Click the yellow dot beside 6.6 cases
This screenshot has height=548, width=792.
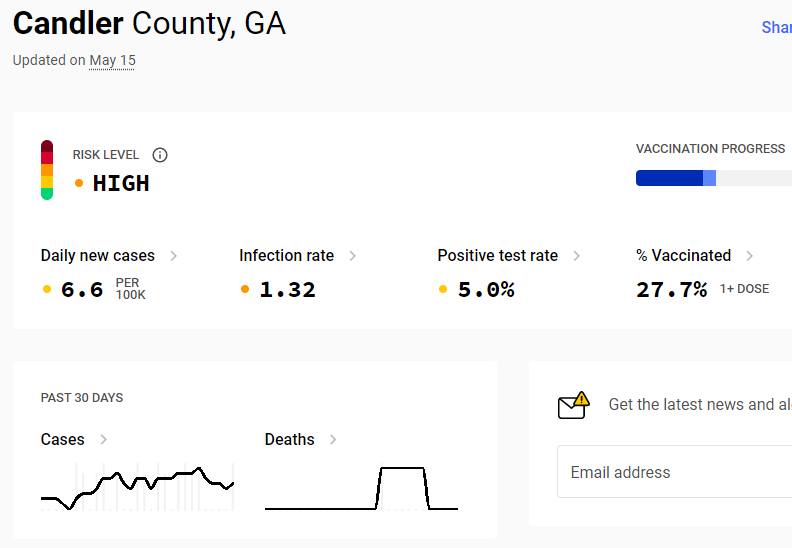47,289
